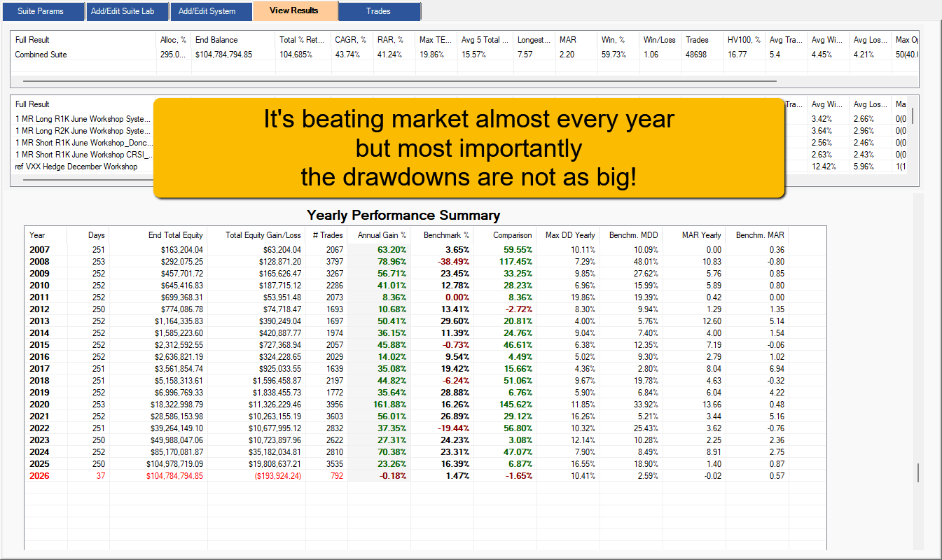Open the Suite Params tab
942x560 pixels.
click(x=41, y=11)
